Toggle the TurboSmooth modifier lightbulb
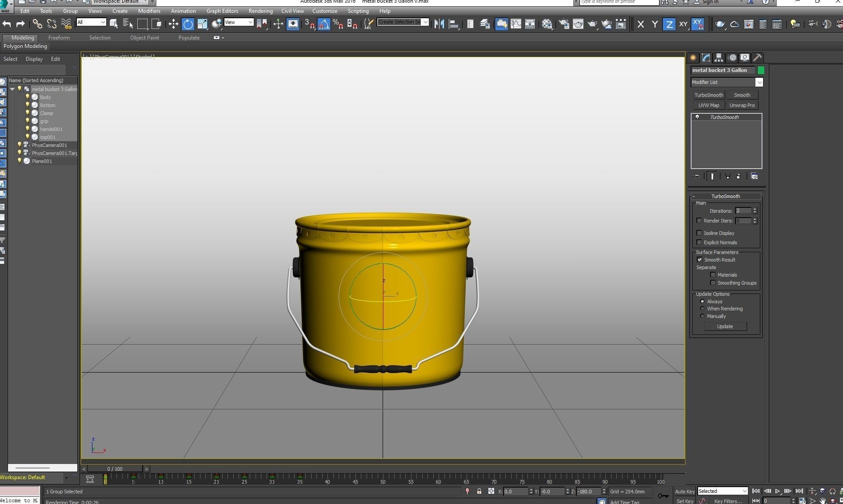 697,117
